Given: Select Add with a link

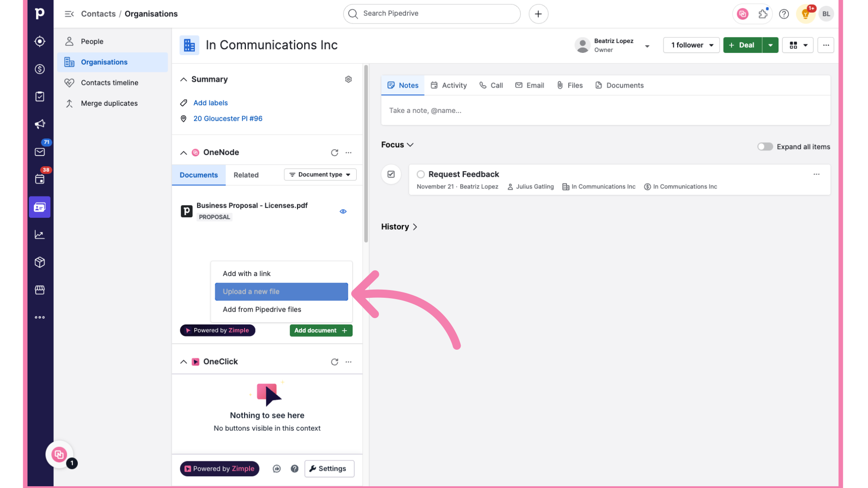Looking at the screenshot, I should 281,274.
